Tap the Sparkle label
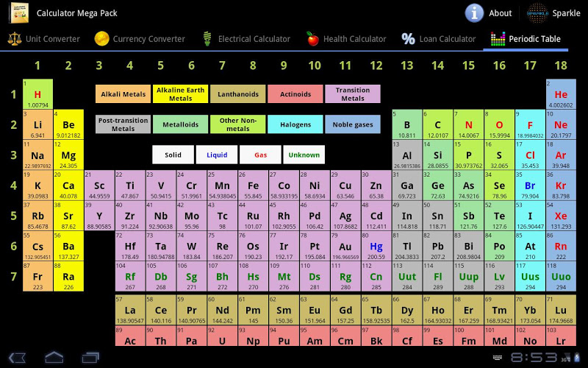The width and height of the screenshot is (588, 368). point(566,13)
